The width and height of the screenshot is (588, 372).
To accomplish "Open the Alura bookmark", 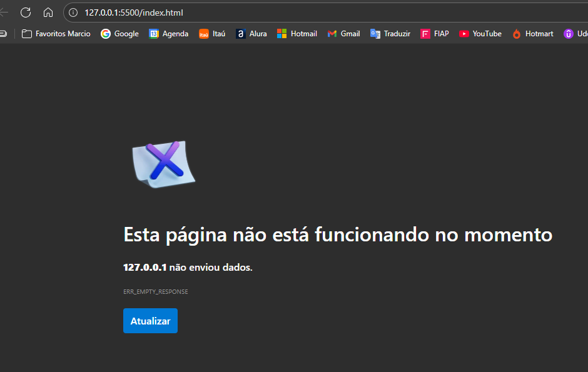I will [x=251, y=34].
